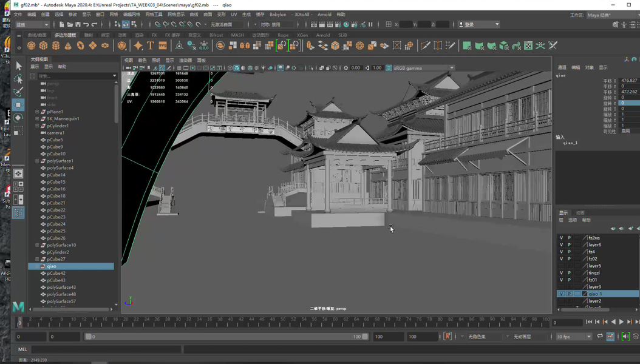
Task: Open the outliner 展示 menu
Action: click(x=35, y=67)
